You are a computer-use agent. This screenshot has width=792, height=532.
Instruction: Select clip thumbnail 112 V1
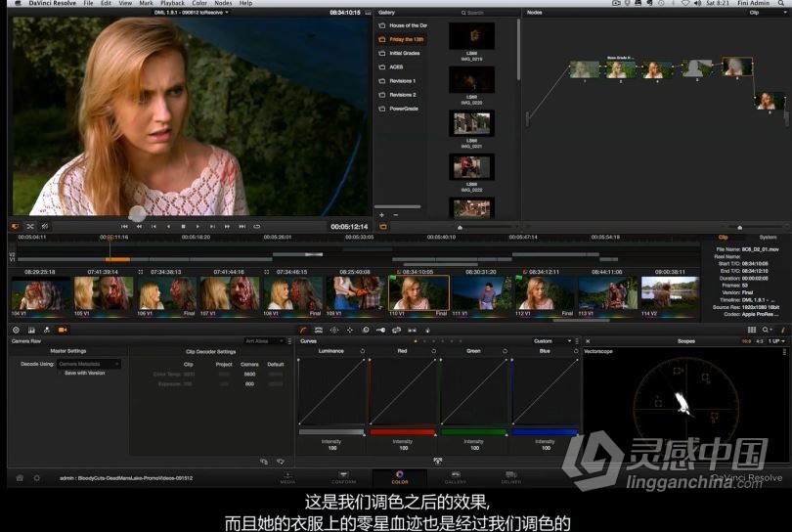(545, 293)
